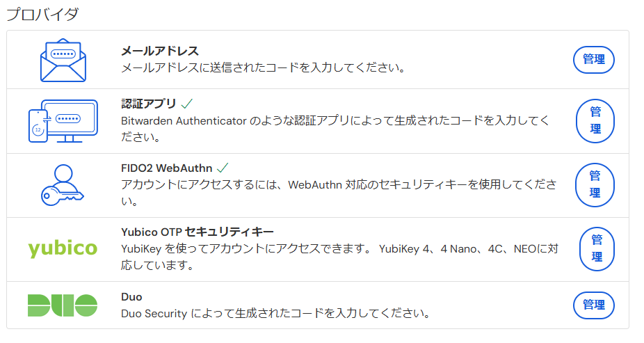Click the プロバイダ section heading

[x=42, y=13]
